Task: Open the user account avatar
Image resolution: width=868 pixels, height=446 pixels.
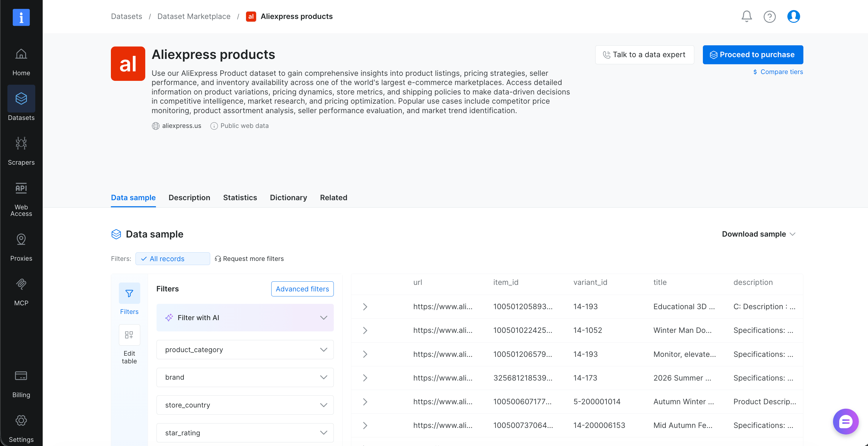Action: (x=793, y=16)
